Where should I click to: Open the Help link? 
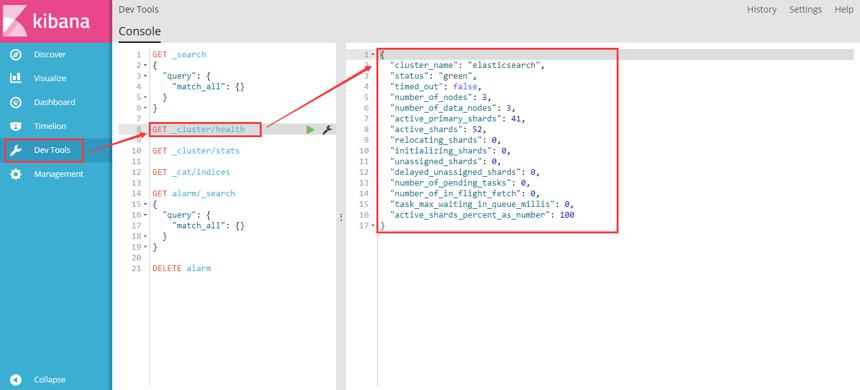coord(844,9)
